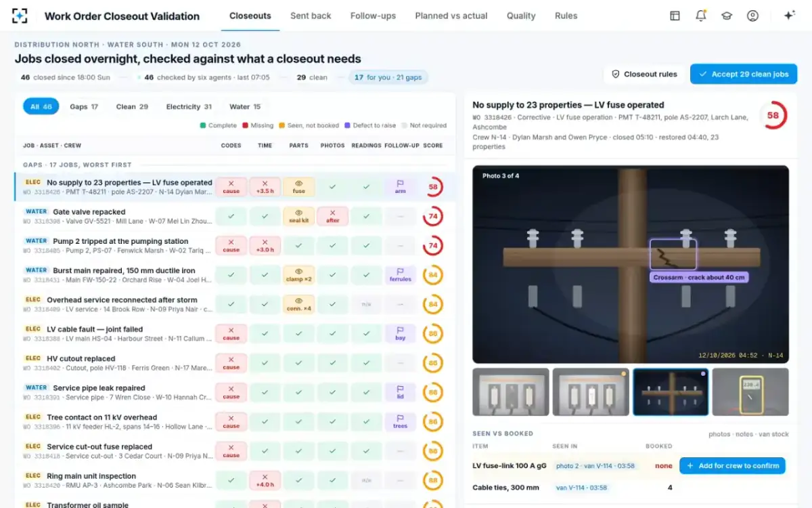Select Pump 2 tripped at the pumping station row
This screenshot has width=812, height=508.
(235, 245)
